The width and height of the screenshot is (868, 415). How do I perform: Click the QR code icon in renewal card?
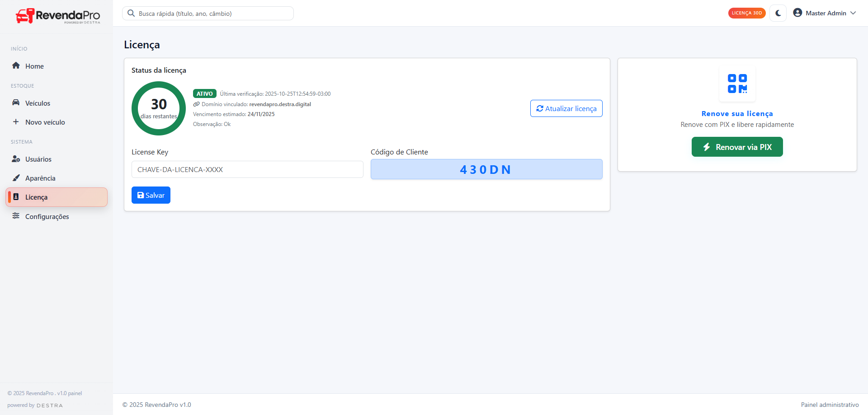tap(737, 84)
